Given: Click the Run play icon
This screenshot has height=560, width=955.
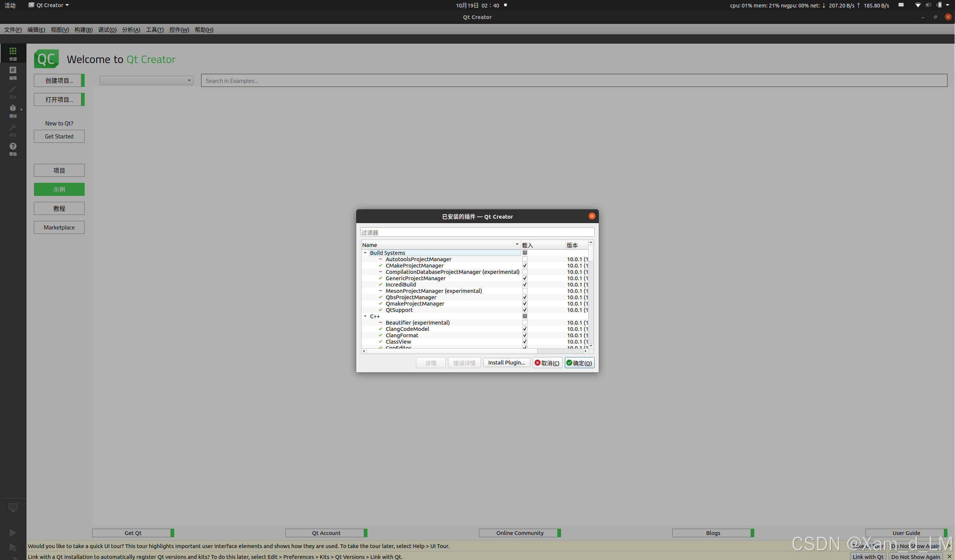Looking at the screenshot, I should click(13, 533).
